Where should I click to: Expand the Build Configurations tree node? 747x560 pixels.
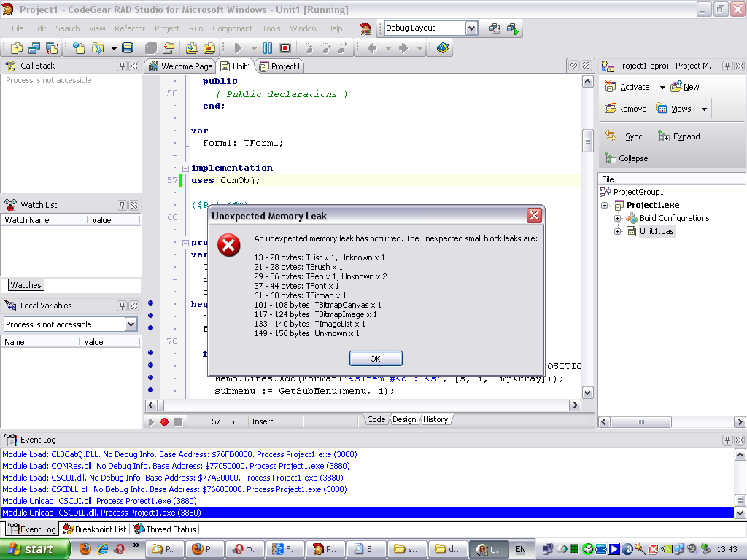point(617,218)
